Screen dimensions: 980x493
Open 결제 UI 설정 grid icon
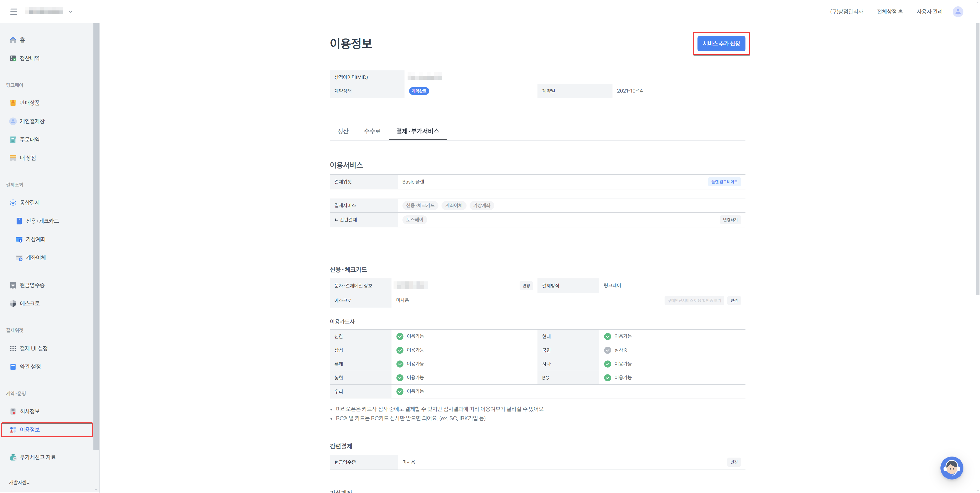13,348
